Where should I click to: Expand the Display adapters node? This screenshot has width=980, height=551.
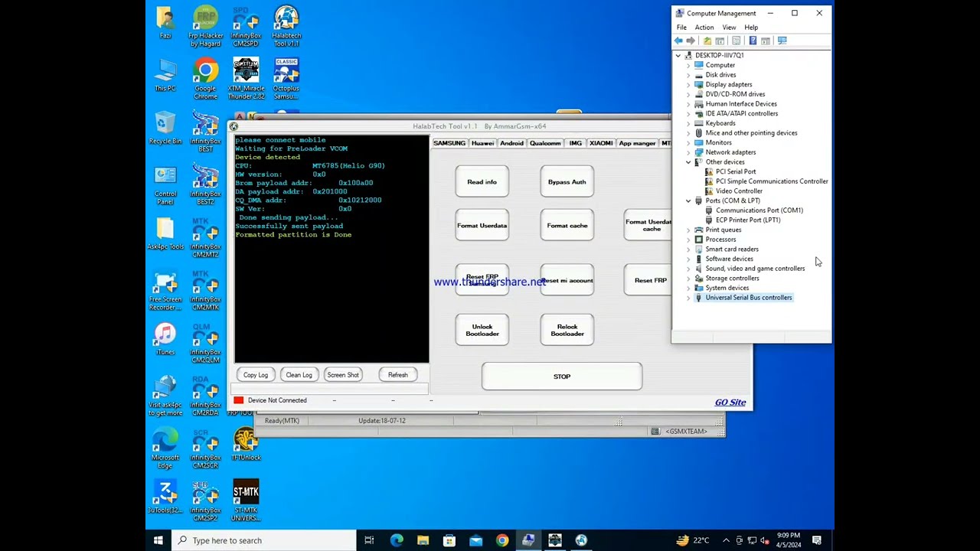(688, 85)
